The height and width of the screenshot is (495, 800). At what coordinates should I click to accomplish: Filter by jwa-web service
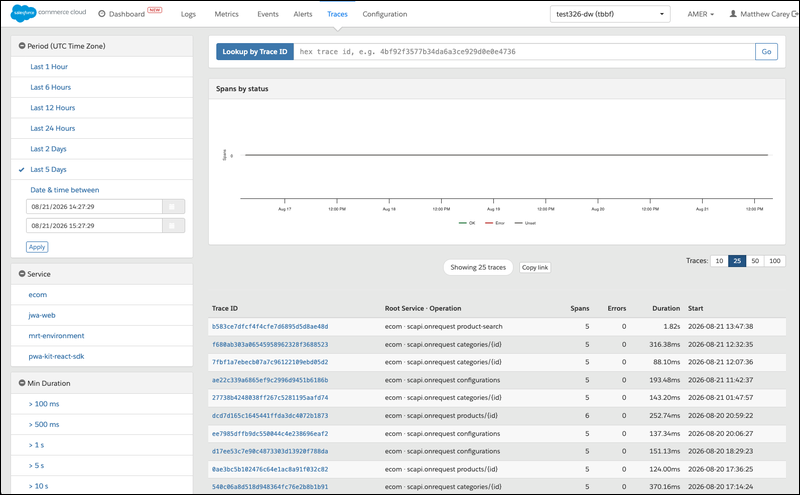point(42,315)
